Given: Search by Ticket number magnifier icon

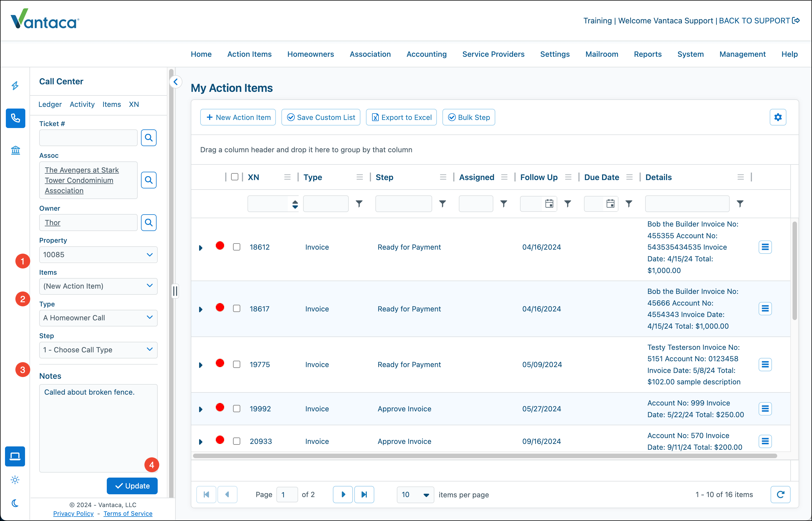Looking at the screenshot, I should pos(149,138).
